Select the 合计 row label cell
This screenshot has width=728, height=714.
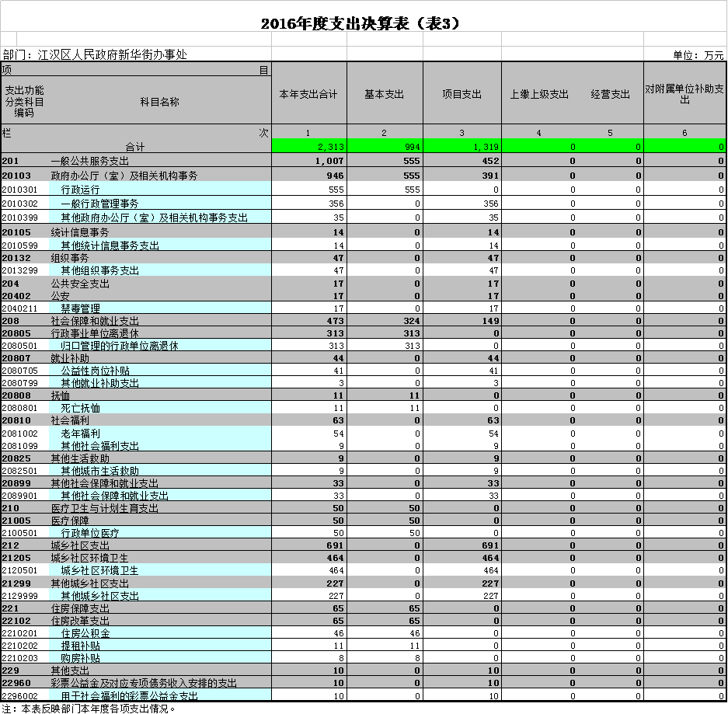[136, 146]
